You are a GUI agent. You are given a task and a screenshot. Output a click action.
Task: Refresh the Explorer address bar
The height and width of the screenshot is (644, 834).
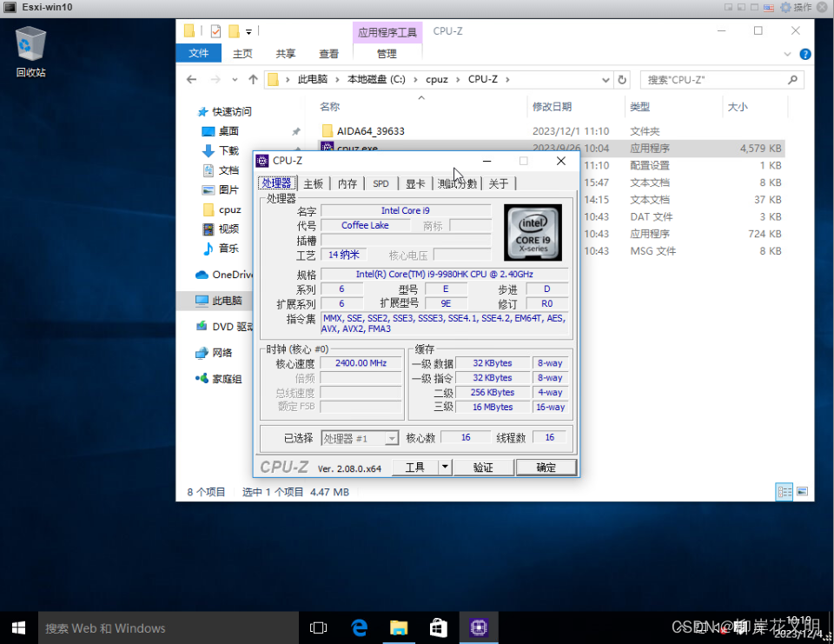(622, 80)
